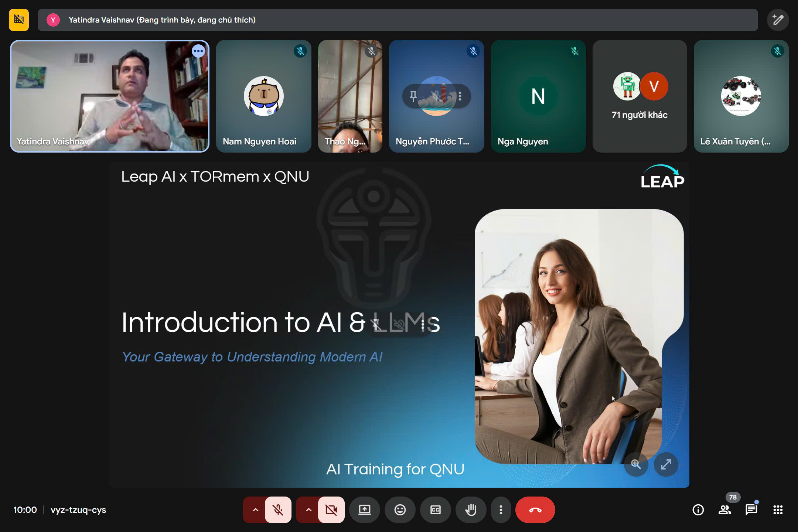Open the participants people panel

point(724,510)
